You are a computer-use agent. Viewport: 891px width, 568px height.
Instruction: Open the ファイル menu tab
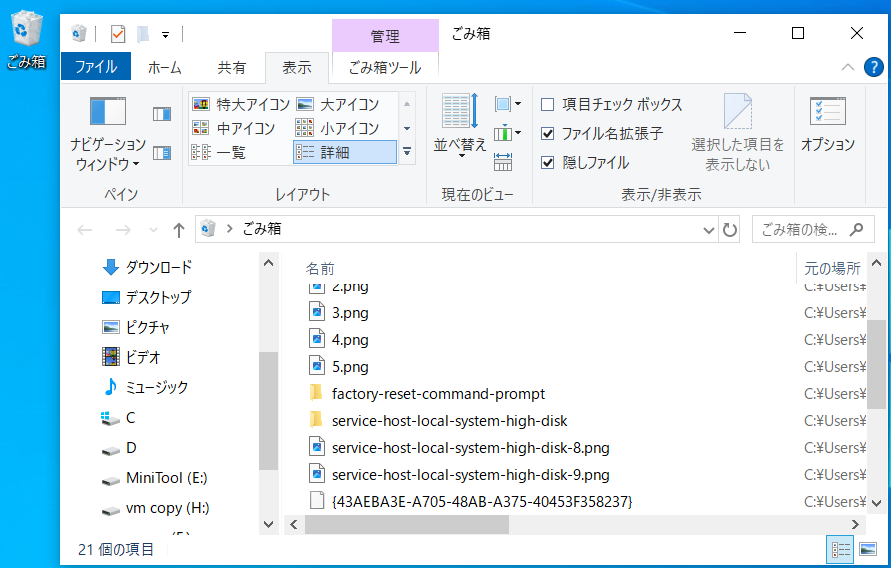coord(96,67)
